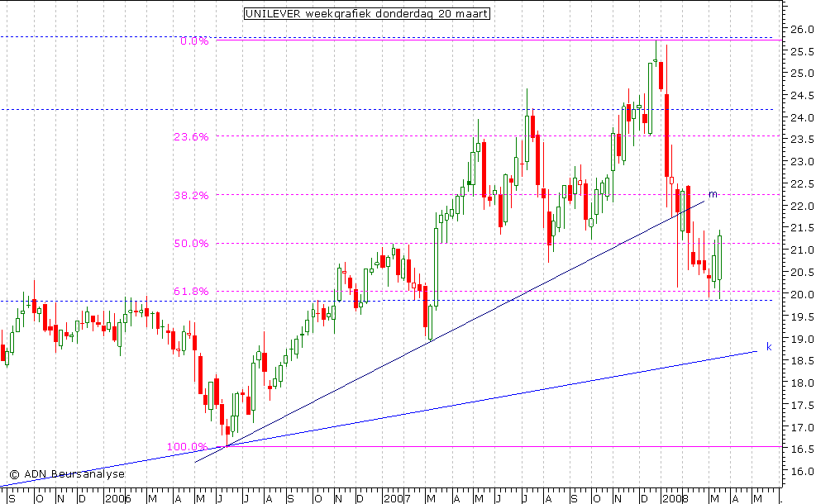This screenshot has height=504, width=816.
Task: Click the 2007 year label on time axis
Action: click(397, 499)
